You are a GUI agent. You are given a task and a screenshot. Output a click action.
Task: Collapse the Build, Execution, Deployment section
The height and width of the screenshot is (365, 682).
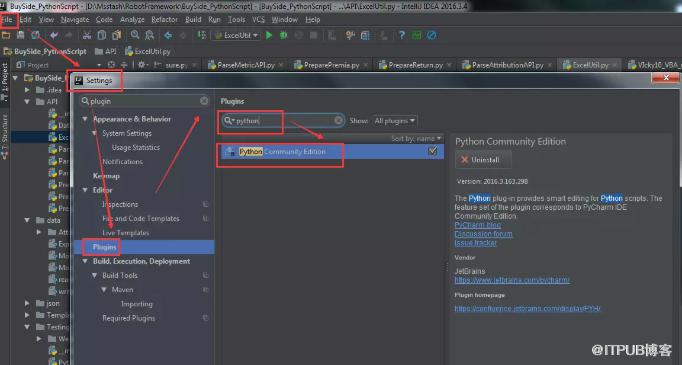[85, 261]
